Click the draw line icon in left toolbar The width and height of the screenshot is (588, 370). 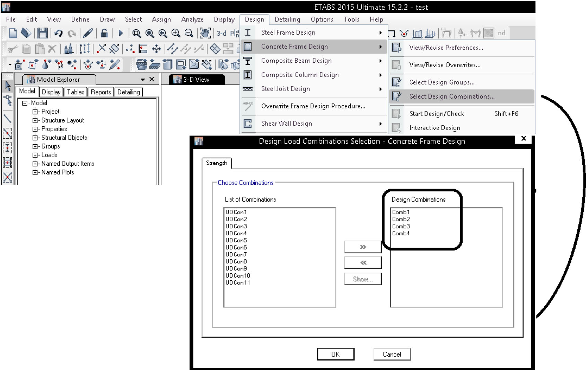click(x=8, y=118)
